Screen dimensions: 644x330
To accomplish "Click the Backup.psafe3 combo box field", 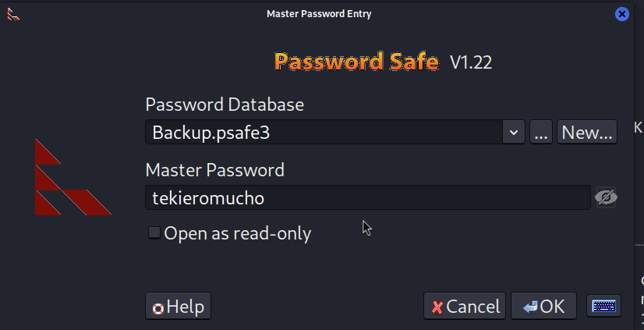I will pos(324,133).
